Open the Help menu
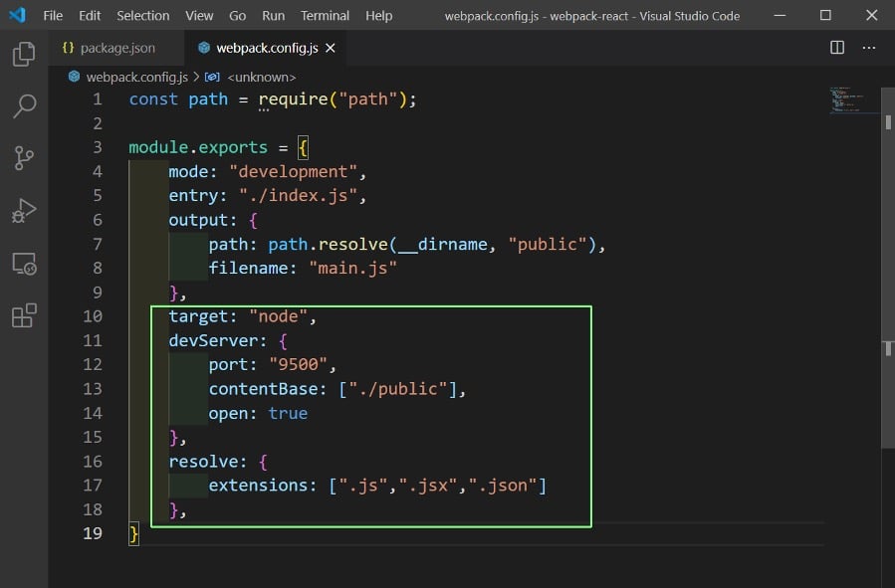The image size is (895, 588). [379, 15]
